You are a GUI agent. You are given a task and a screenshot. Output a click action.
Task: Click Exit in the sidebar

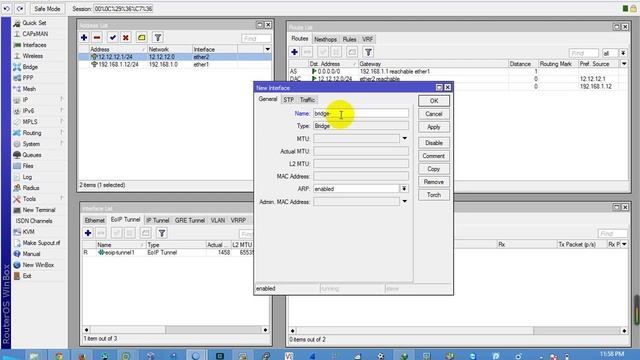point(27,276)
